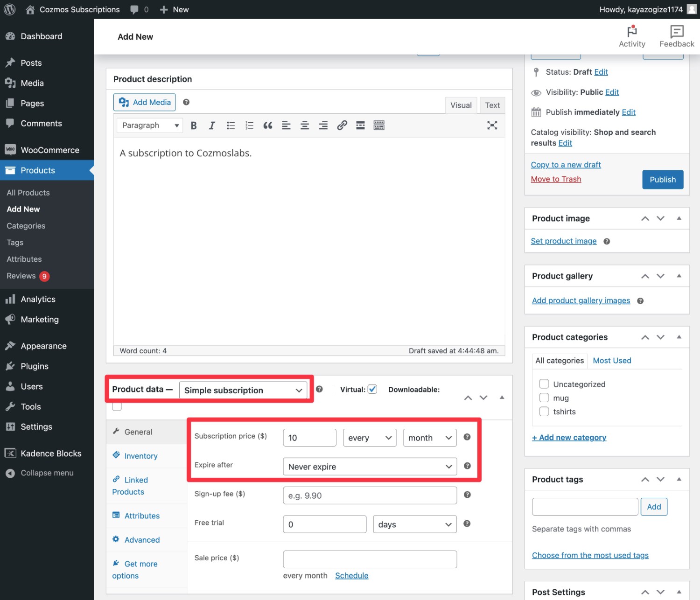Collapse the Product tags panel
The image size is (700, 600).
click(679, 479)
